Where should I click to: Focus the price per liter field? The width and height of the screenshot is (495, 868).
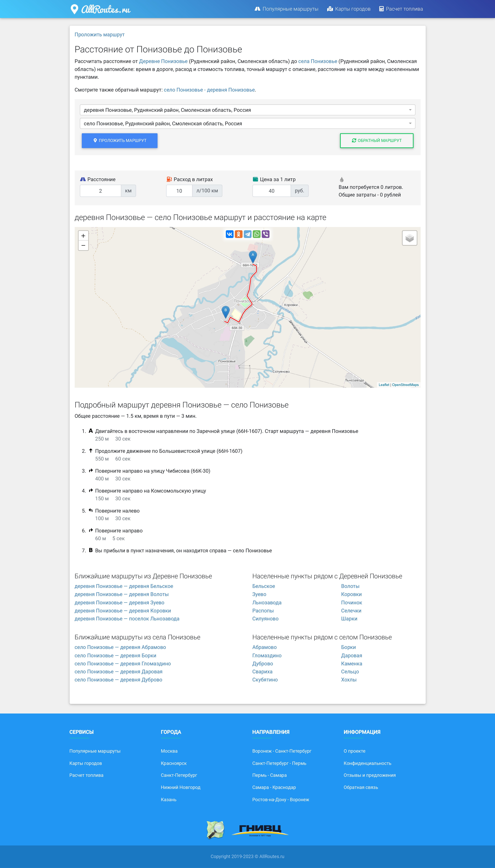click(x=272, y=191)
